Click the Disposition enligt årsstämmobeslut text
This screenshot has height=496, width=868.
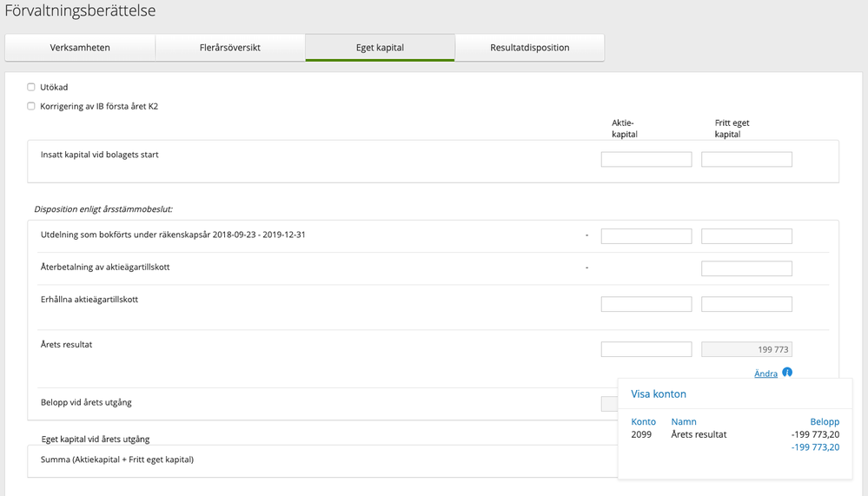(103, 209)
